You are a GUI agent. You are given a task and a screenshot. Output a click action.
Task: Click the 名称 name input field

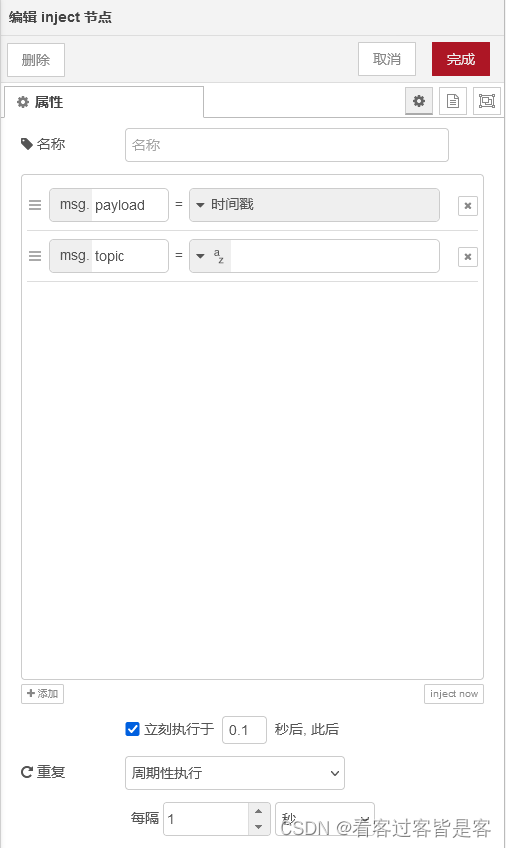point(287,145)
